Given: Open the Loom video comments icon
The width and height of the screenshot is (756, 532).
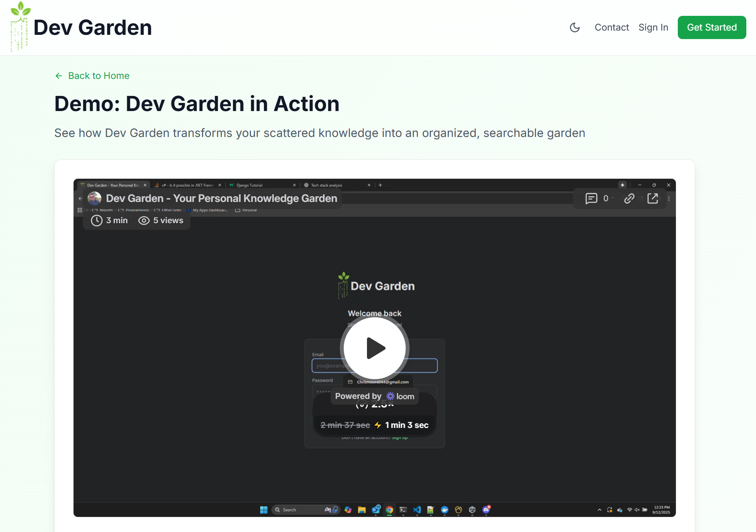Looking at the screenshot, I should tap(591, 198).
